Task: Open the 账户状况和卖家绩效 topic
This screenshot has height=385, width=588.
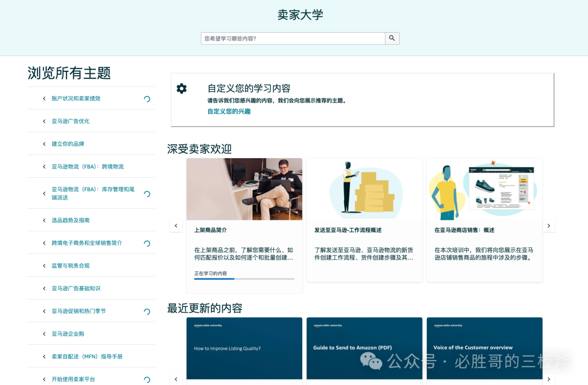Action: pyautogui.click(x=76, y=98)
